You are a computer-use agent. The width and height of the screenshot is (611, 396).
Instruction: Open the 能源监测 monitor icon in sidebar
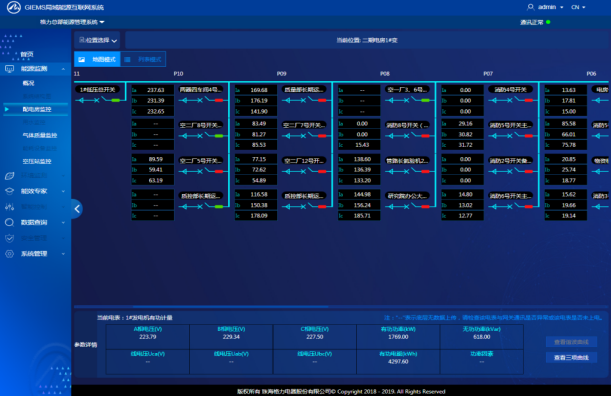point(9,69)
